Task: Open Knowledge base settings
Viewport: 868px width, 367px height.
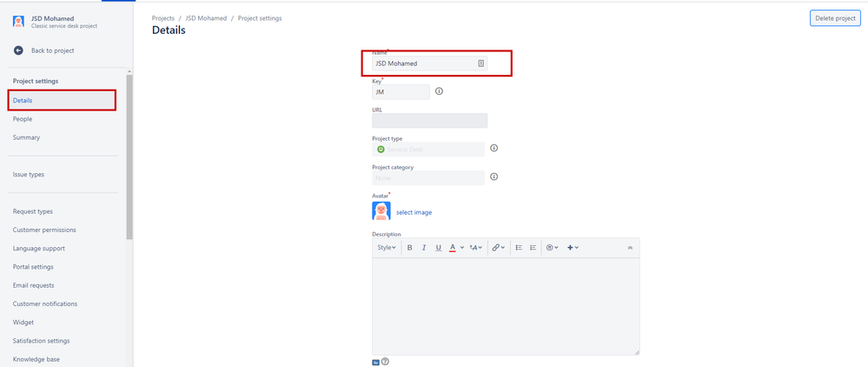Action: click(x=36, y=359)
